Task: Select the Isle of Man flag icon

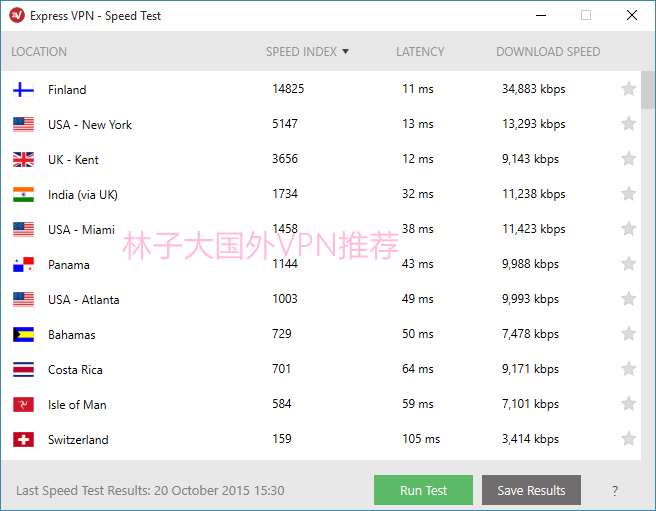Action: tap(23, 405)
